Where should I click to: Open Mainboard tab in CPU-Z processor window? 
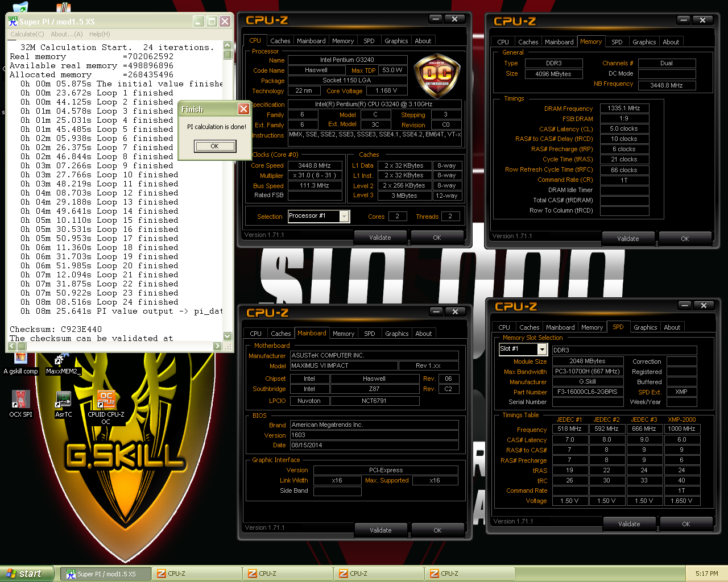[311, 41]
